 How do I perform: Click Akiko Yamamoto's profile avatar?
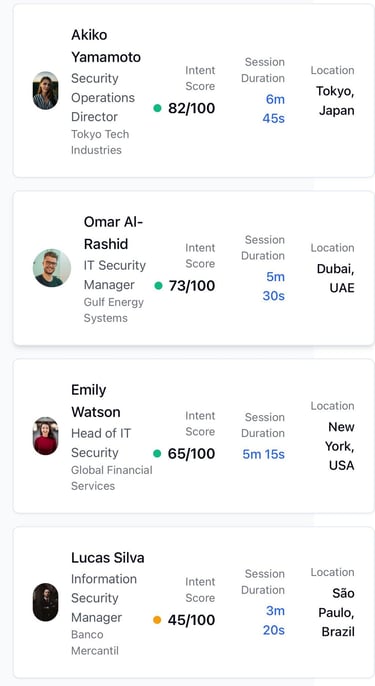tap(46, 91)
